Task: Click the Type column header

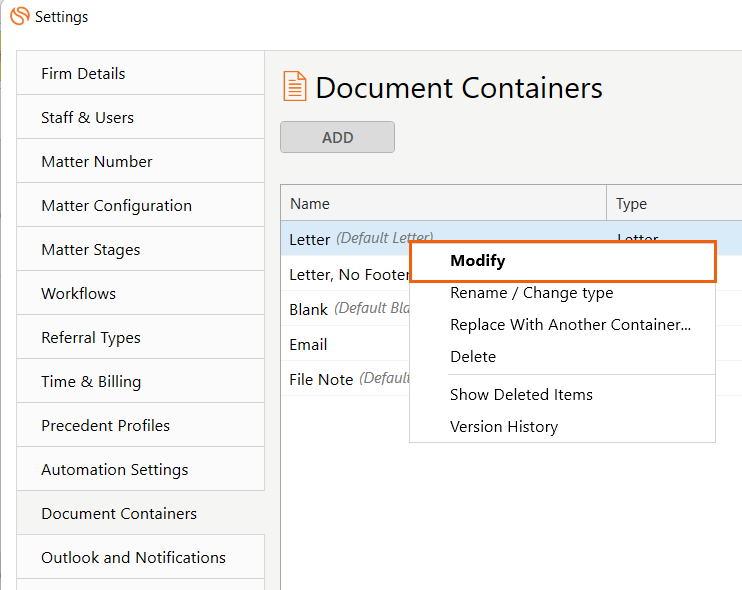Action: click(631, 204)
